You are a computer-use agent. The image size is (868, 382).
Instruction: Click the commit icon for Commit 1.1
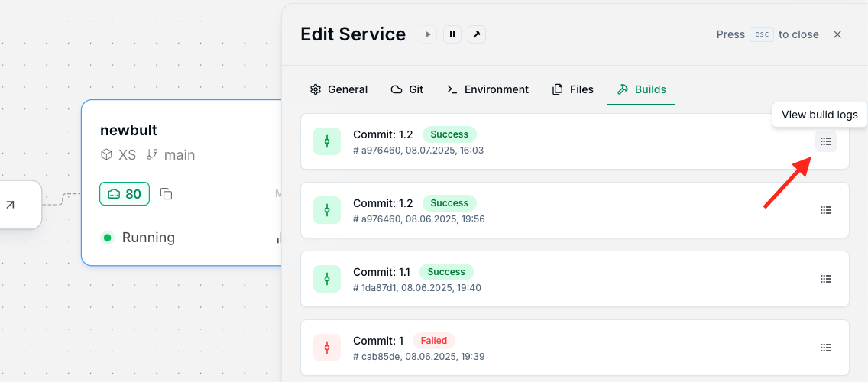[326, 278]
